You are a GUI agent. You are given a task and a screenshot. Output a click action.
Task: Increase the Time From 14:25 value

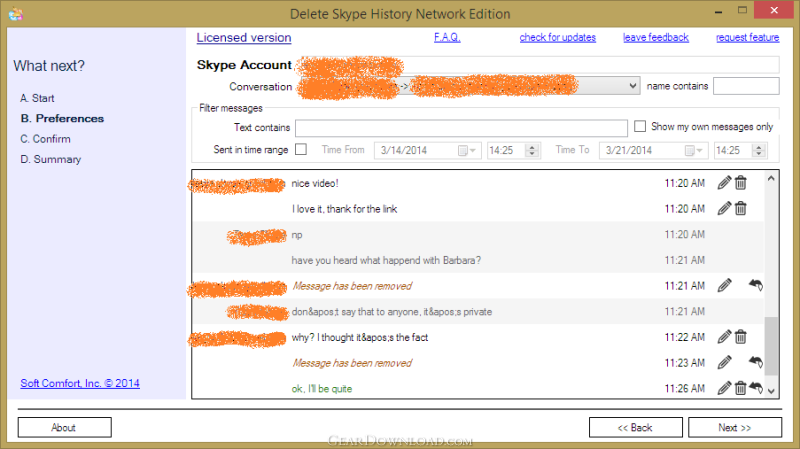pyautogui.click(x=532, y=147)
